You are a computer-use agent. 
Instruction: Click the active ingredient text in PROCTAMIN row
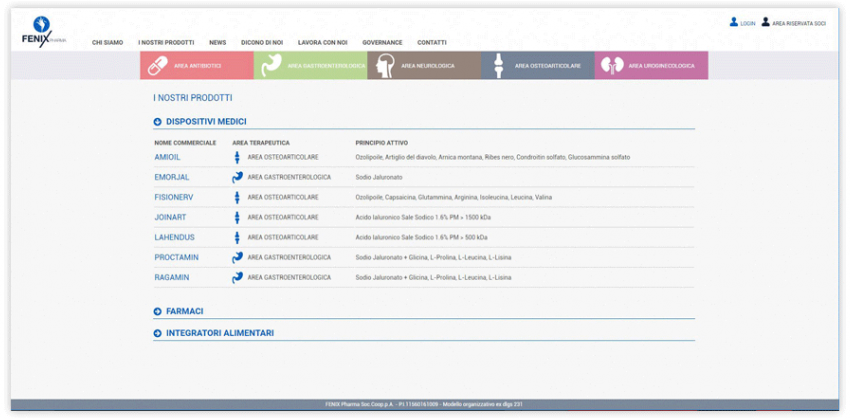click(433, 257)
